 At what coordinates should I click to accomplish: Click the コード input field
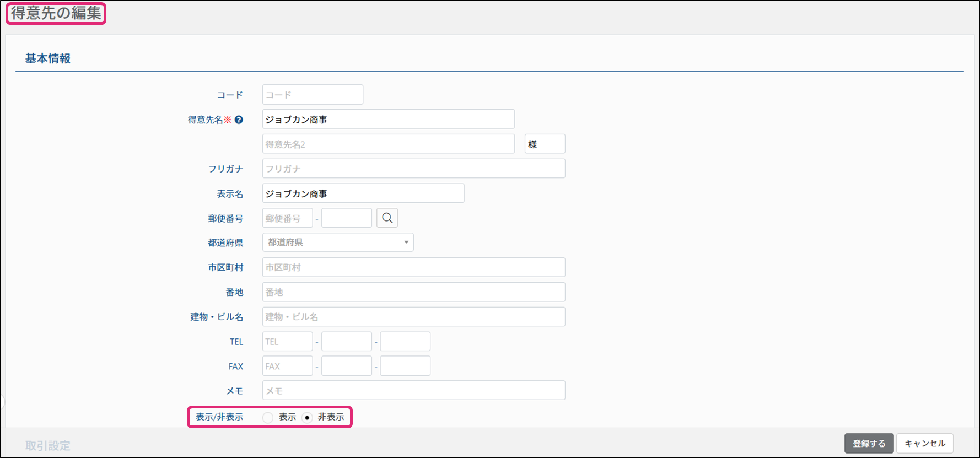point(313,95)
